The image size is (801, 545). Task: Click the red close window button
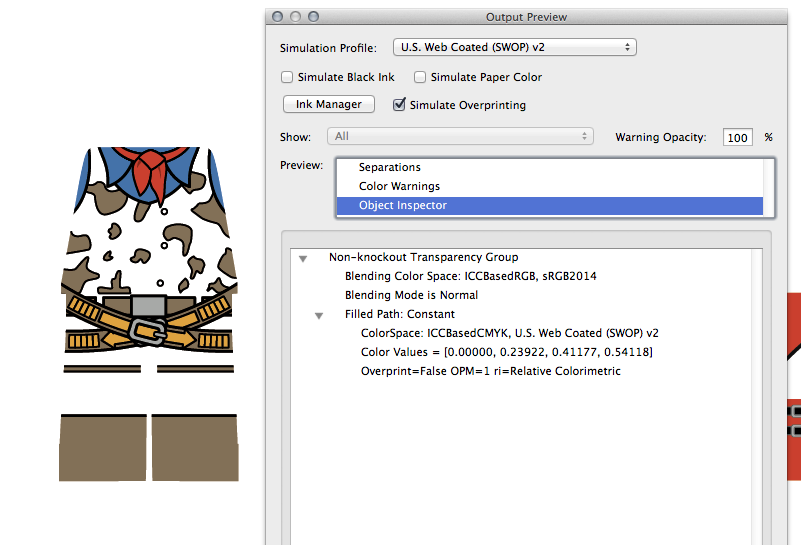(278, 17)
